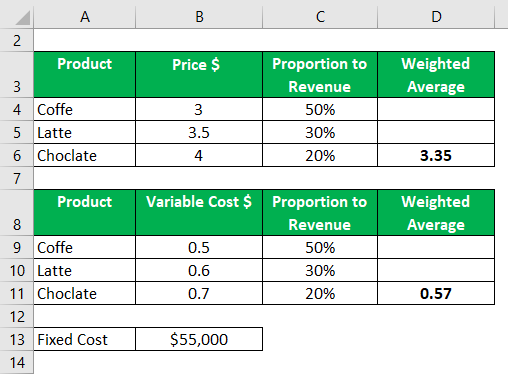Select Choclate cell in row 11
The width and height of the screenshot is (508, 374).
pyautogui.click(x=85, y=293)
